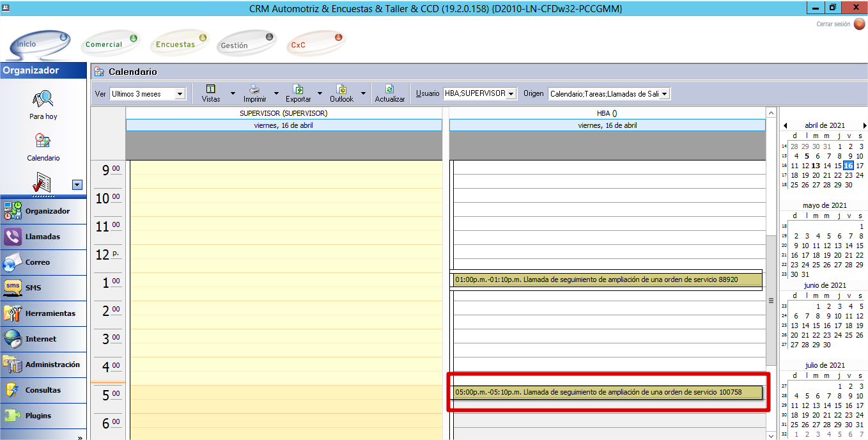Select April 13 in the mini calendar

pyautogui.click(x=816, y=166)
